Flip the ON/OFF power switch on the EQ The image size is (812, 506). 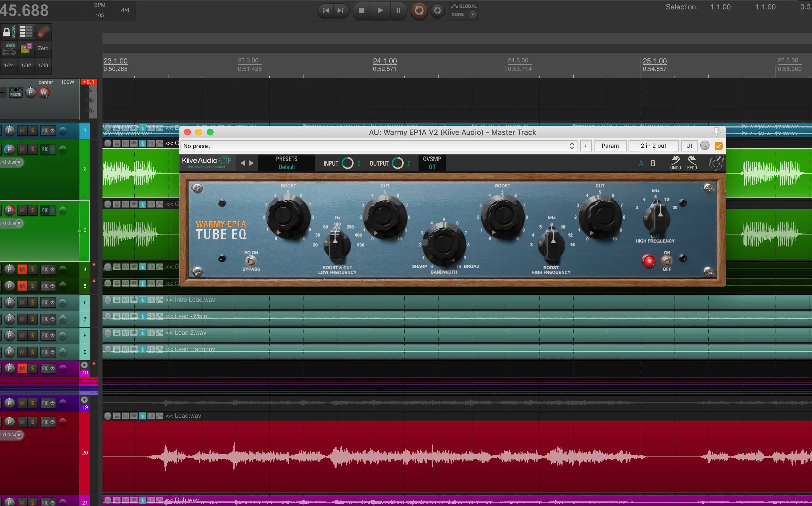(667, 260)
